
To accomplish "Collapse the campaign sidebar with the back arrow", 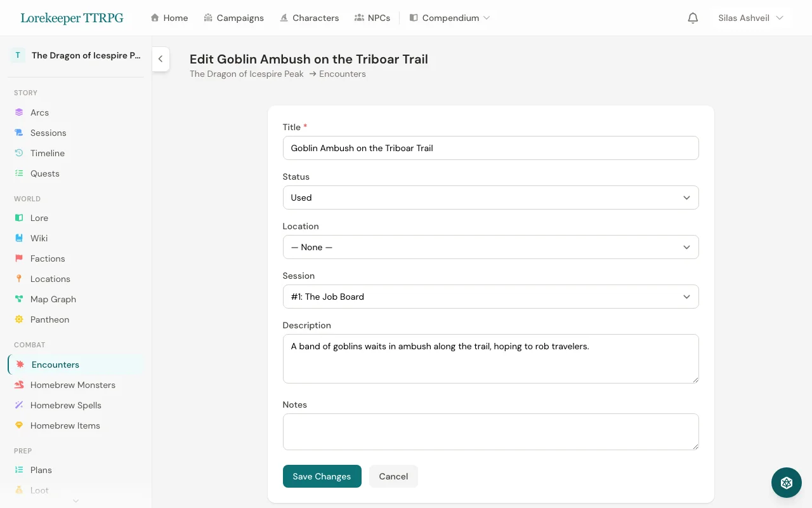I will click(160, 59).
